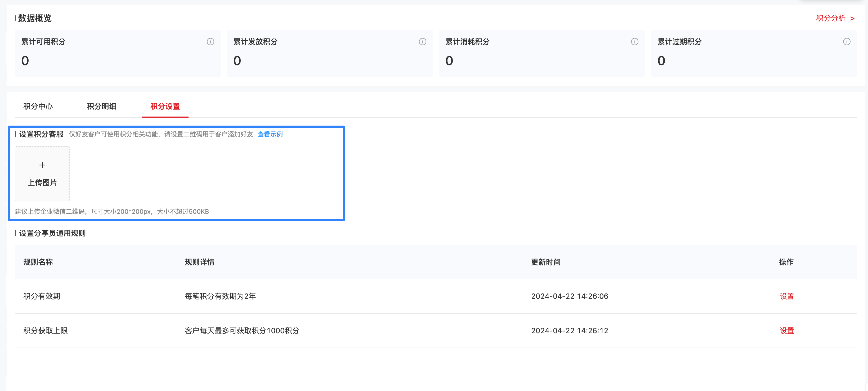The image size is (868, 391).
Task: Select the 积分获取上限 rule name cell
Action: (46, 331)
